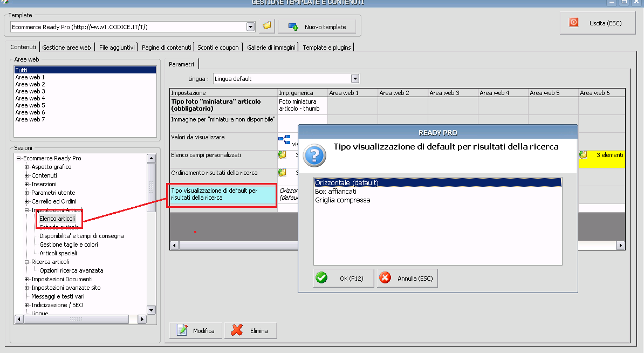Viewport: 644px width, 353px height.
Task: Select Tutti in Aree web list
Action: click(85, 70)
